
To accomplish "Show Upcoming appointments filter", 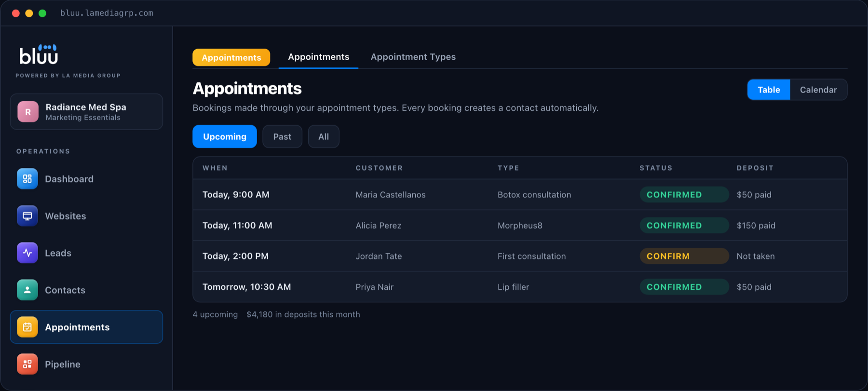I will pos(225,136).
